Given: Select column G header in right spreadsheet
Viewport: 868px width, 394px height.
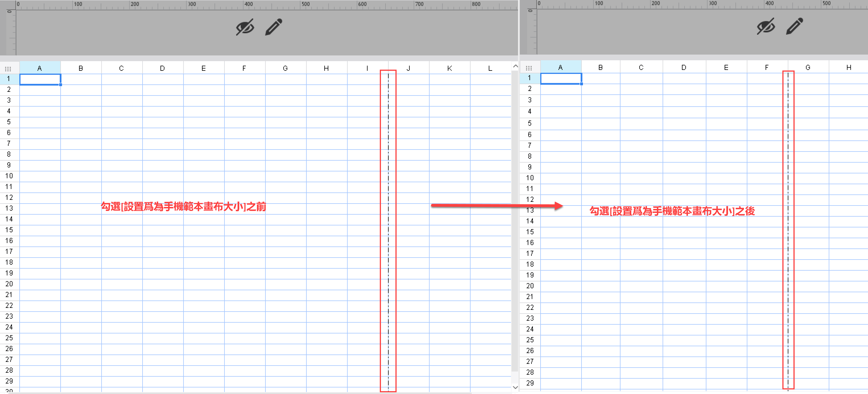Looking at the screenshot, I should pyautogui.click(x=808, y=67).
